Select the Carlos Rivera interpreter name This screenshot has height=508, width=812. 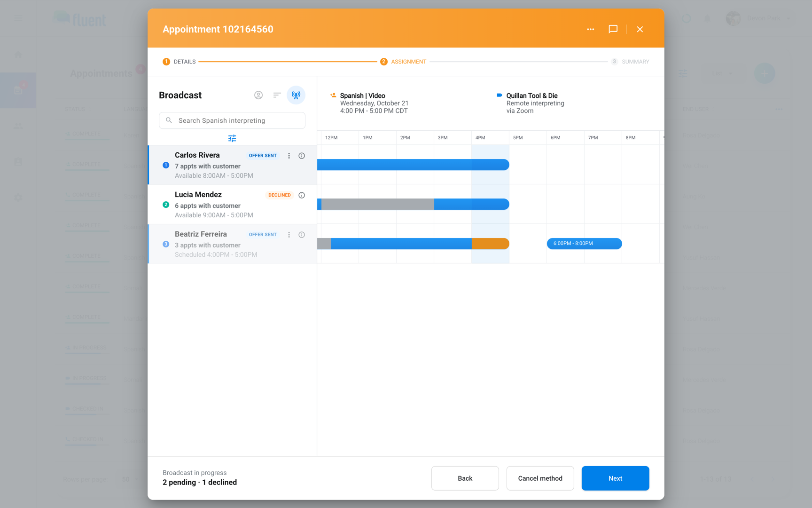tap(197, 155)
